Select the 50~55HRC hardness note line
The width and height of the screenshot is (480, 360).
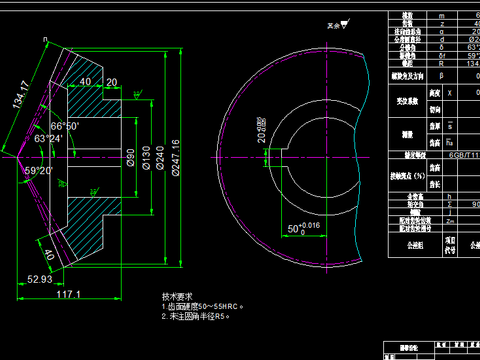coord(202,307)
